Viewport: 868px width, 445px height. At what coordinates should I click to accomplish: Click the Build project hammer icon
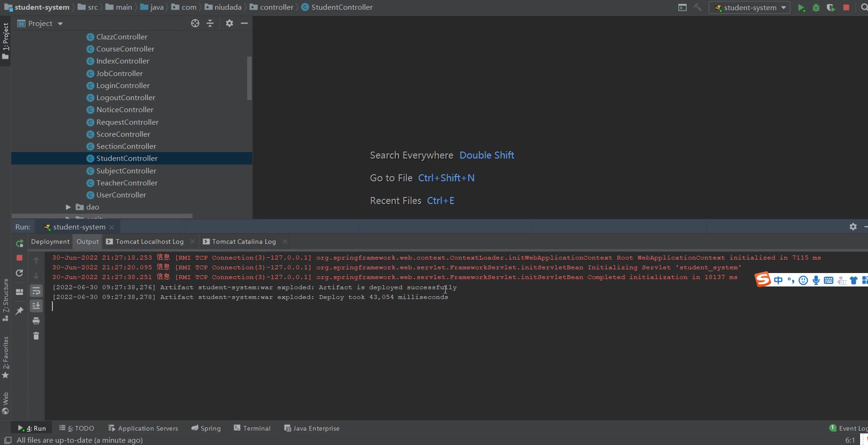pyautogui.click(x=697, y=8)
